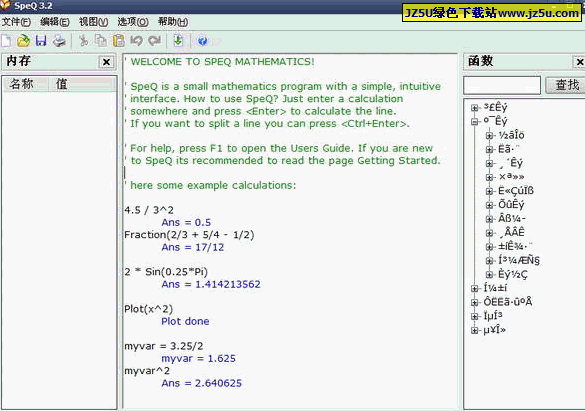Click the 'Fraction(2/3 + 5/4 - 1/2)' line
585x411 pixels.
click(189, 235)
